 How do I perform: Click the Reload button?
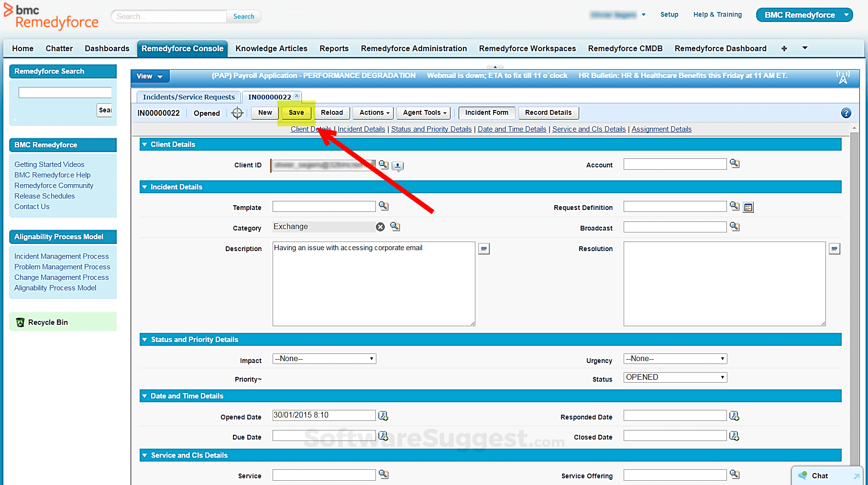332,113
